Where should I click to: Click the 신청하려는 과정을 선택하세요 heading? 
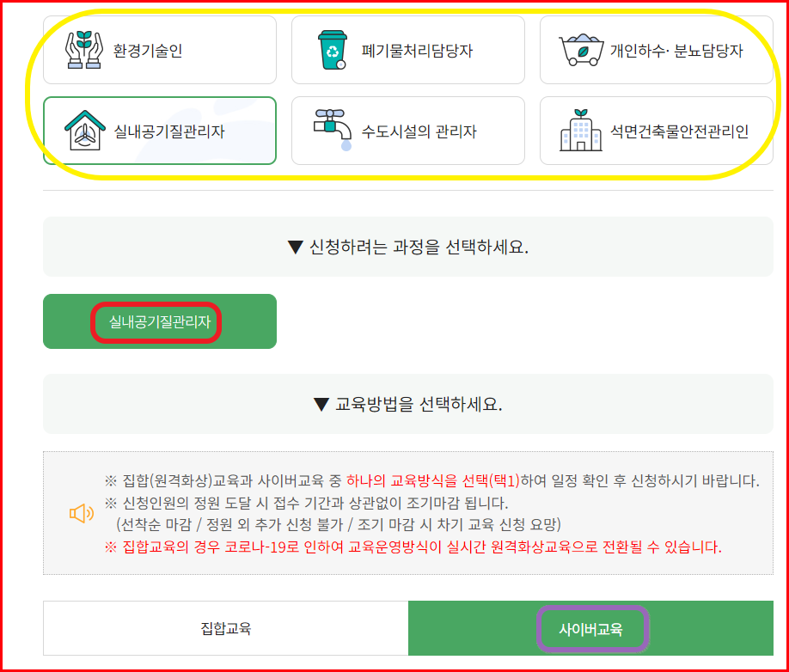408,247
